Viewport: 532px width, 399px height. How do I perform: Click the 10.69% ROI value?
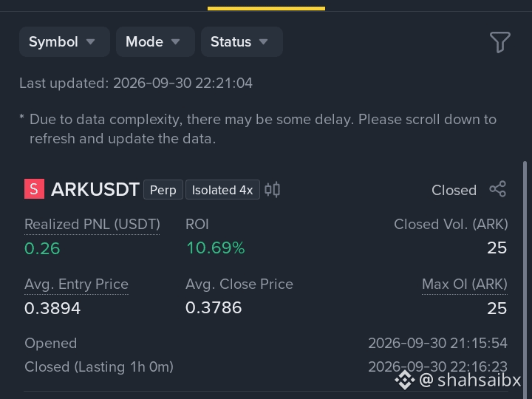click(216, 248)
